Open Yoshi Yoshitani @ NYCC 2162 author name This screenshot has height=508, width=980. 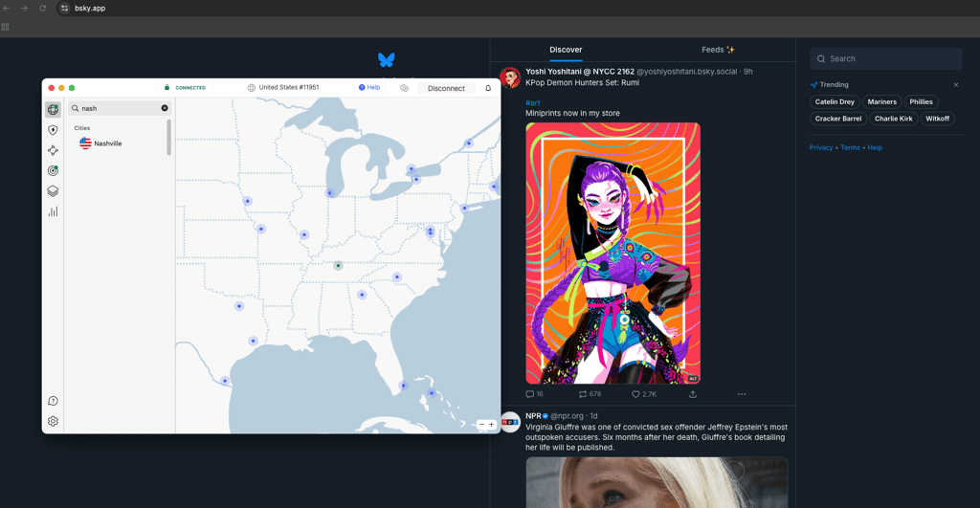tap(580, 72)
